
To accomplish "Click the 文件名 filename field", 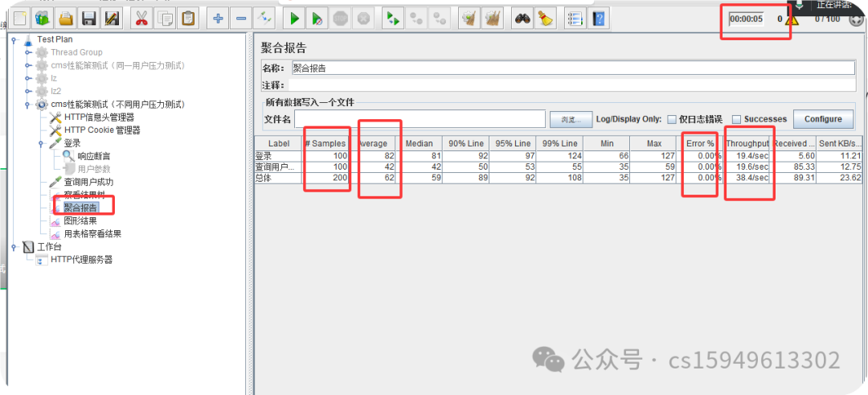I will tap(420, 119).
